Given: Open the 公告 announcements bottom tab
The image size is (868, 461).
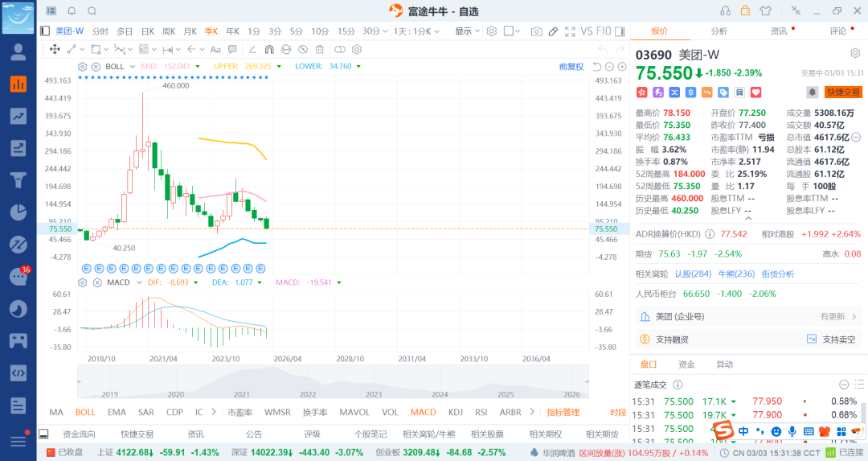Looking at the screenshot, I should pyautogui.click(x=253, y=434).
